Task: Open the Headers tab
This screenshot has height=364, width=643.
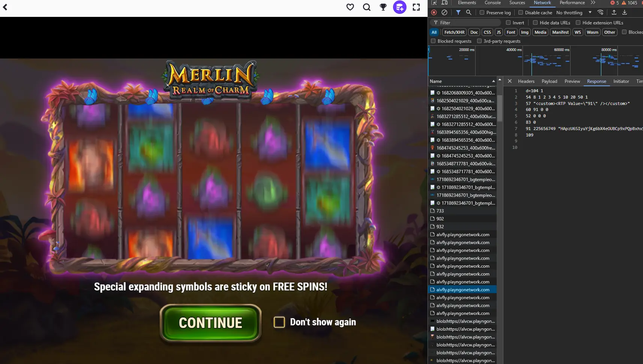Action: click(x=526, y=81)
